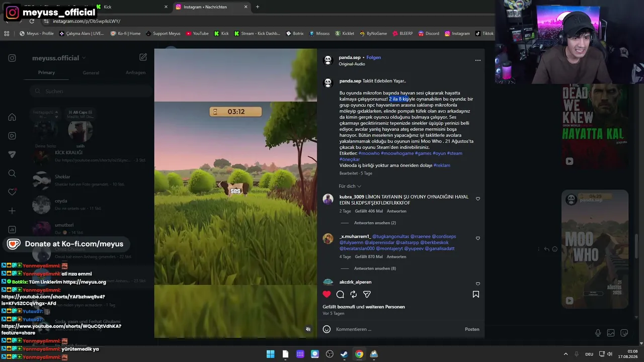Click the comment bubble under the post
644x362 pixels.
[x=340, y=294]
